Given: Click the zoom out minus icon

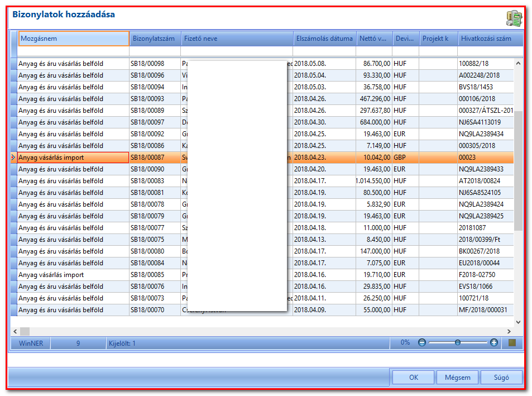Looking at the screenshot, I should point(421,342).
